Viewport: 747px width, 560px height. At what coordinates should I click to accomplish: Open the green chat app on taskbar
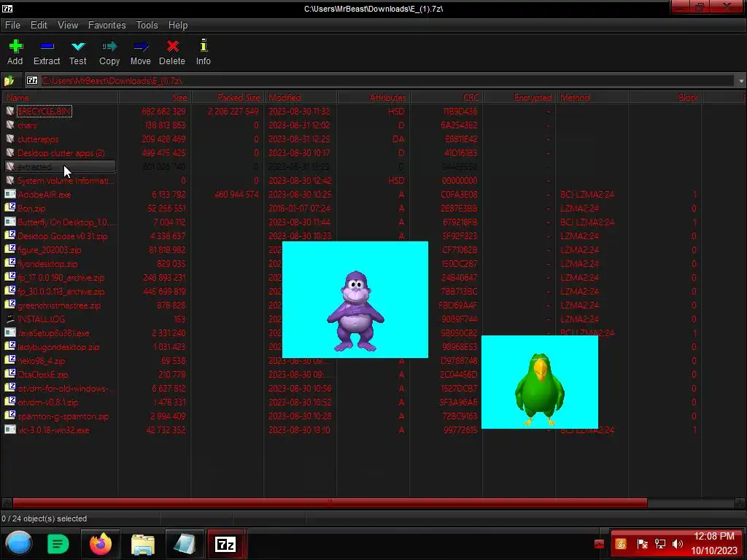tap(58, 544)
